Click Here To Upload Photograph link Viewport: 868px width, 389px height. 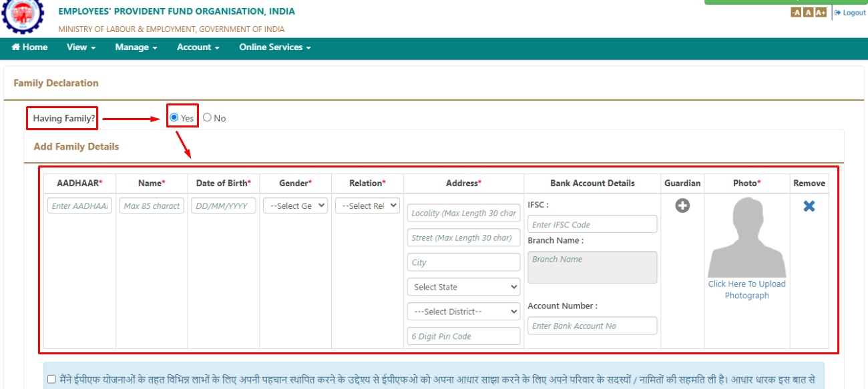pyautogui.click(x=747, y=290)
